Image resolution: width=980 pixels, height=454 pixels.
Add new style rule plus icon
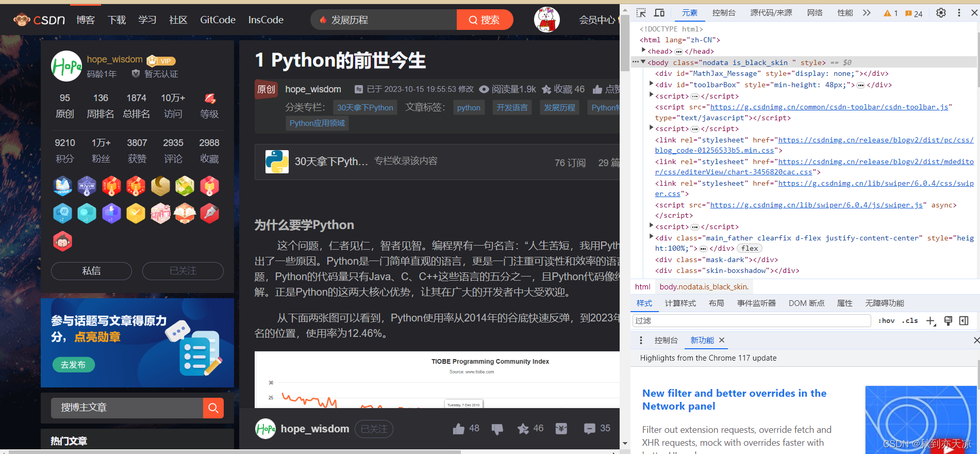coord(931,321)
